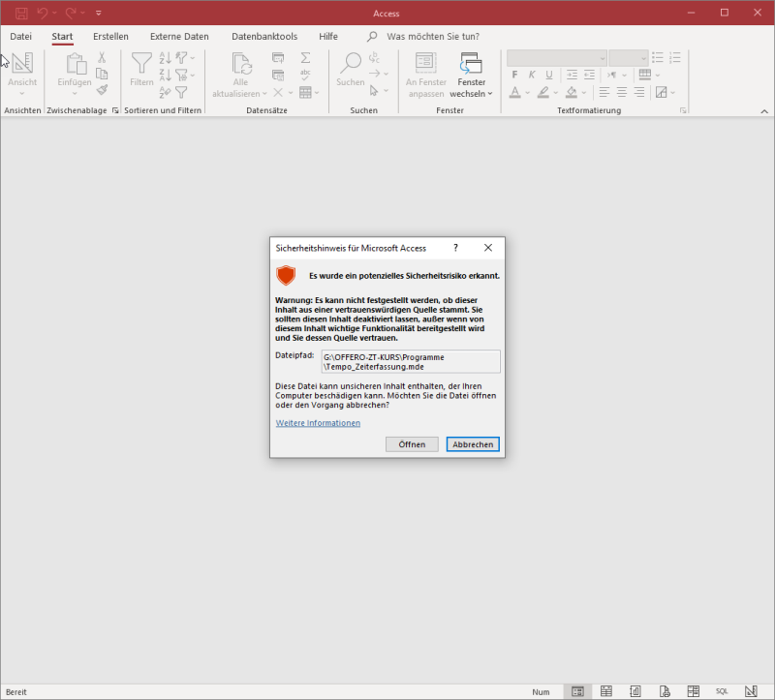Switch to Design view icon in status bar
This screenshot has width=775, height=700.
(751, 691)
